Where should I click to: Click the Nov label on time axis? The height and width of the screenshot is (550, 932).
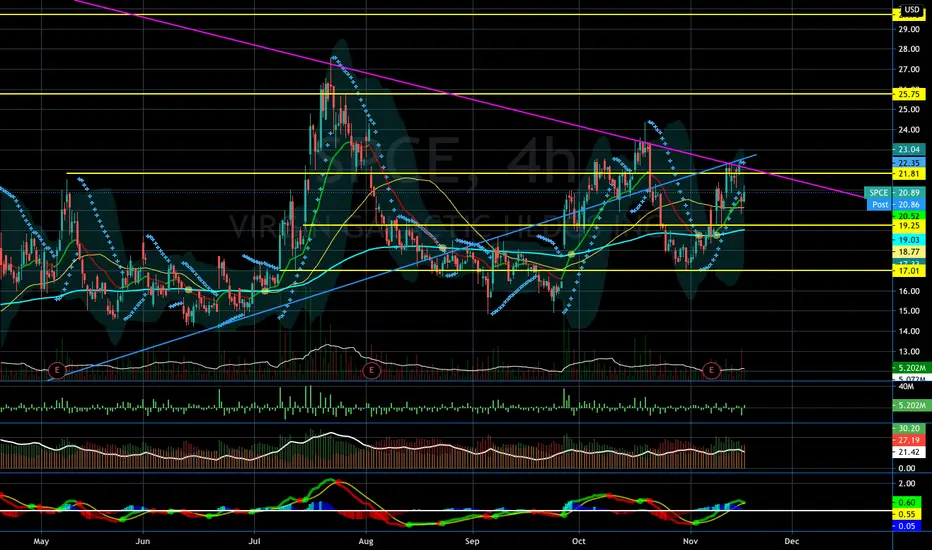pos(690,541)
